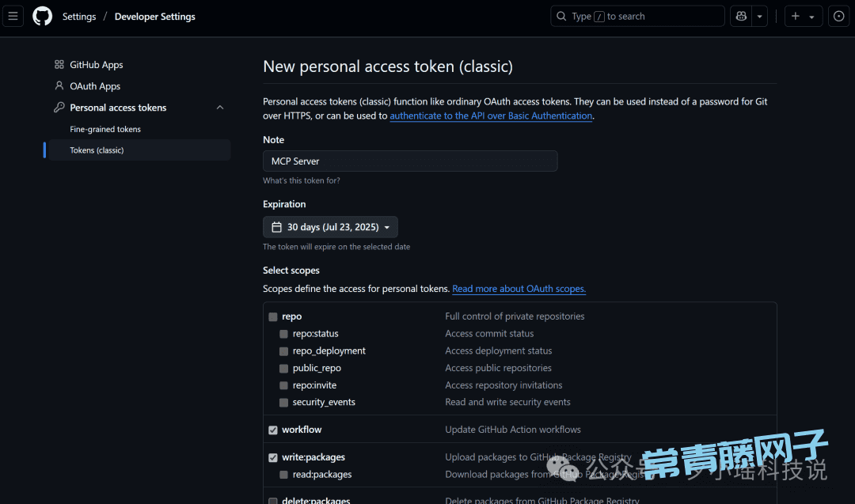The height and width of the screenshot is (504, 855).
Task: Open the 30 days expiration dropdown
Action: pos(330,227)
